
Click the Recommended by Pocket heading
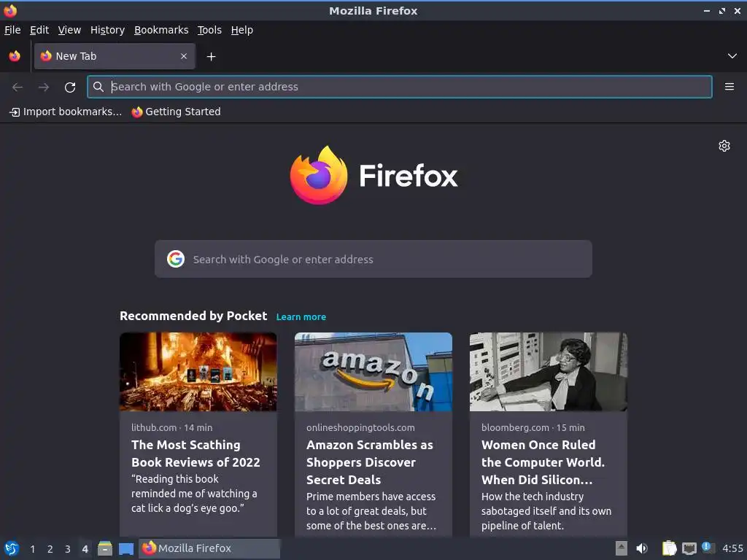click(193, 316)
